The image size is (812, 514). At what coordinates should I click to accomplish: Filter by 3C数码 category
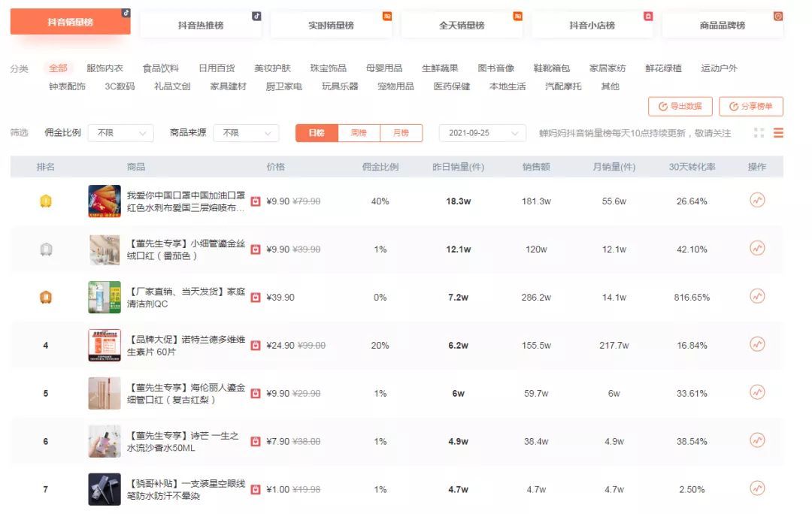click(120, 86)
